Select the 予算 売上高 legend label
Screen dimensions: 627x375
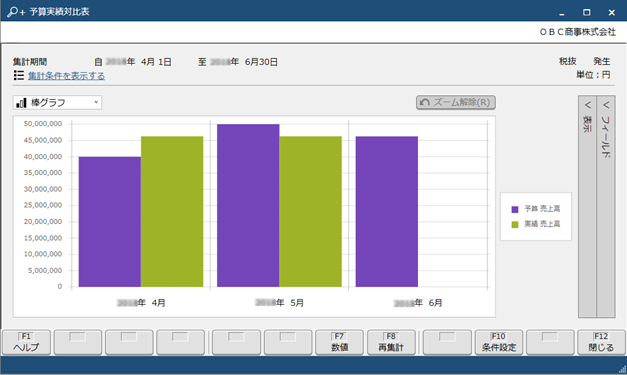(542, 209)
